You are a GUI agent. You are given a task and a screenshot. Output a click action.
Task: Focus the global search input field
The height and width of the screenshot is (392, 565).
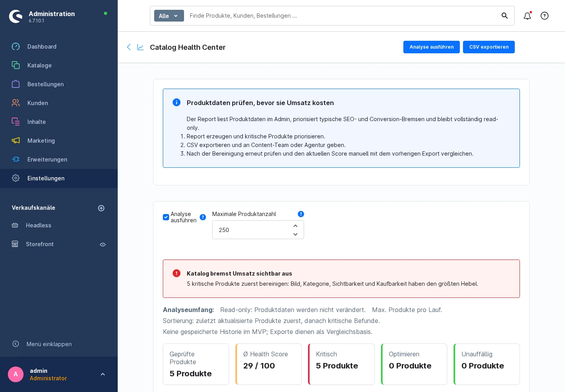341,16
